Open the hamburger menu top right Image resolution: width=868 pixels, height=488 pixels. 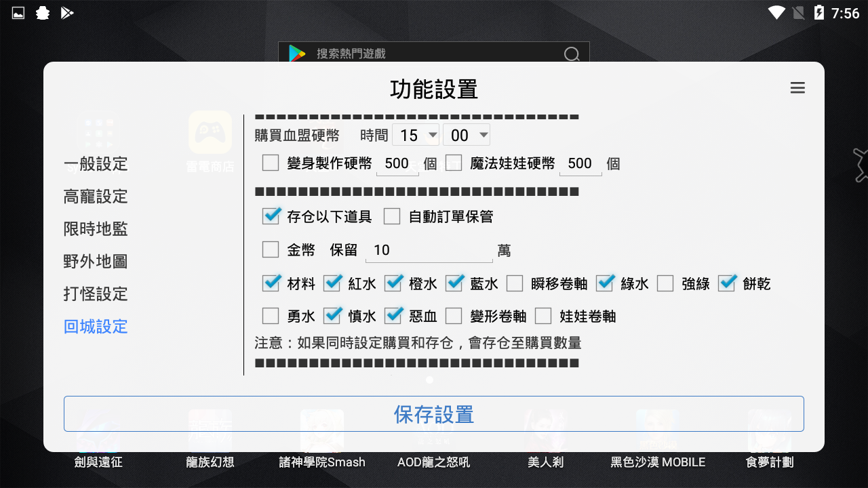coord(797,87)
